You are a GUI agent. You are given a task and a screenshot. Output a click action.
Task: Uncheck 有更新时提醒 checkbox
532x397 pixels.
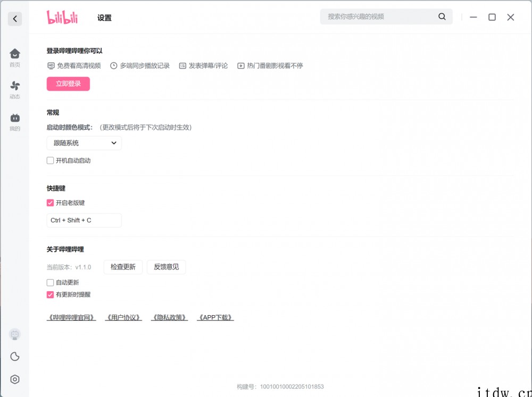50,294
